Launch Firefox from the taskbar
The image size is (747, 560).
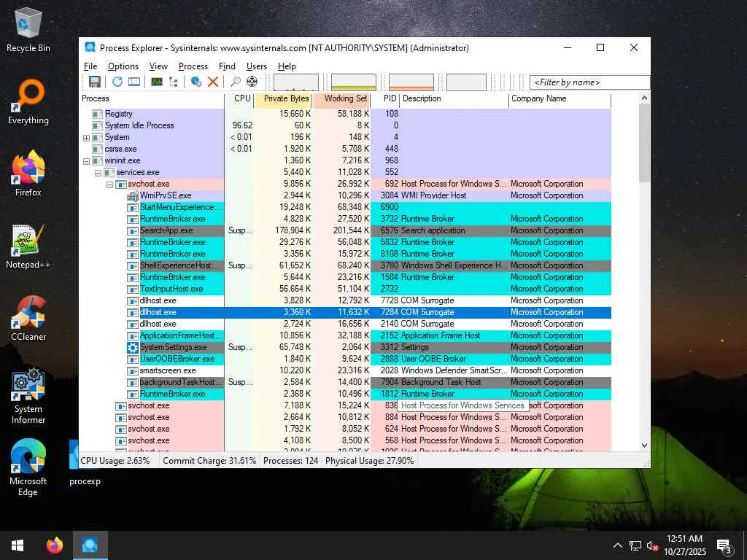[x=54, y=545]
